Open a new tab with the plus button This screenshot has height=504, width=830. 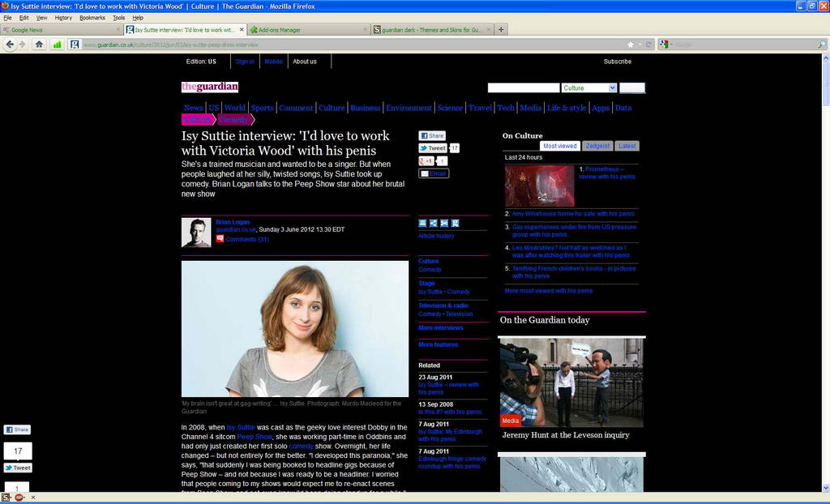(x=501, y=30)
